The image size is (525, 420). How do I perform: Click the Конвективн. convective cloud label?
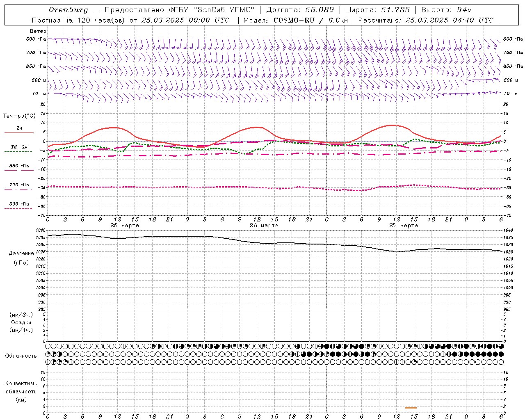point(21,383)
